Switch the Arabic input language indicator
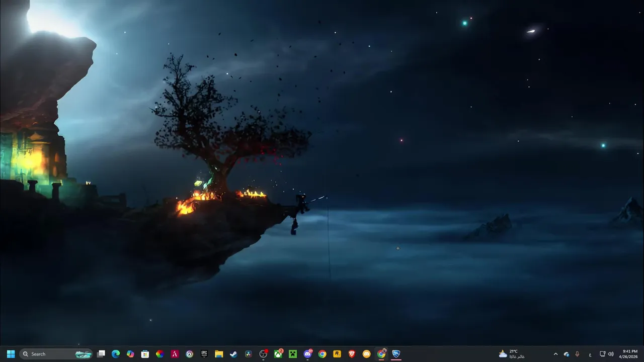Screen dimensions: 644x362 pyautogui.click(x=590, y=354)
